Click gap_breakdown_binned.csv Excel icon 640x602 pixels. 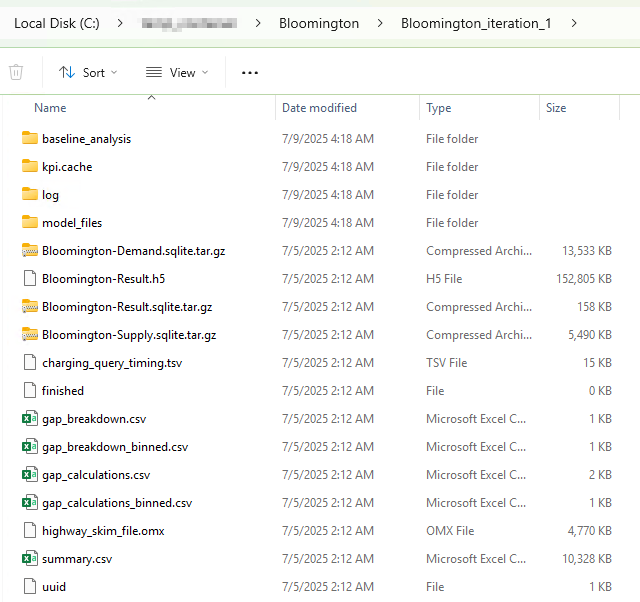click(x=30, y=447)
